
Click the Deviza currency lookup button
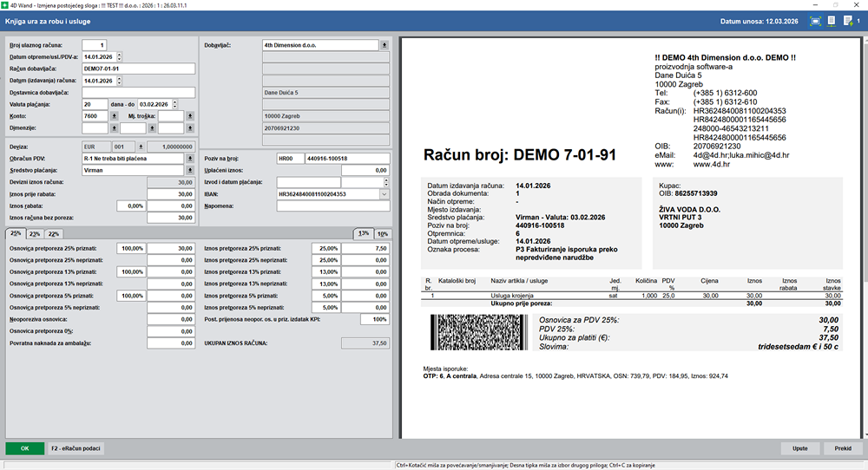point(140,147)
